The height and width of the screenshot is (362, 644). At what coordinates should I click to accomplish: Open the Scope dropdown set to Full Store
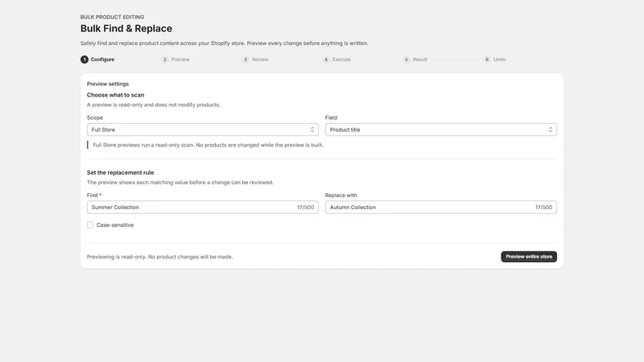pyautogui.click(x=203, y=130)
